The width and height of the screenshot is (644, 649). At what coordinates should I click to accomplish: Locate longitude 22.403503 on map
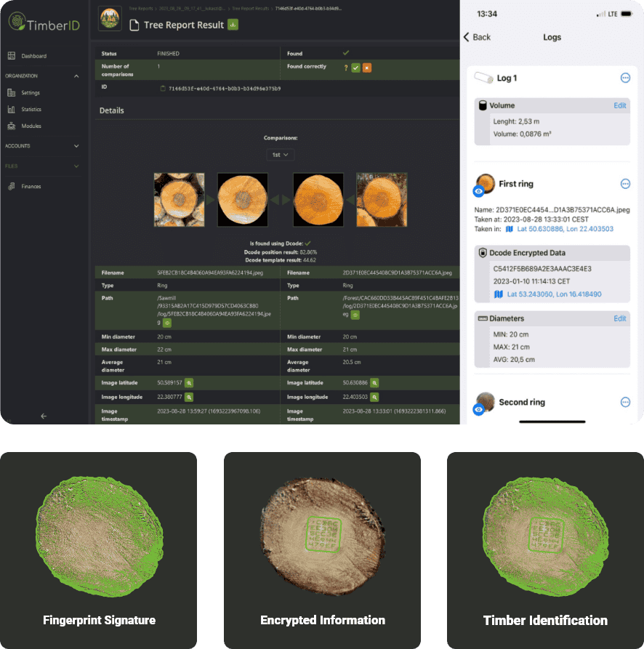pyautogui.click(x=374, y=397)
